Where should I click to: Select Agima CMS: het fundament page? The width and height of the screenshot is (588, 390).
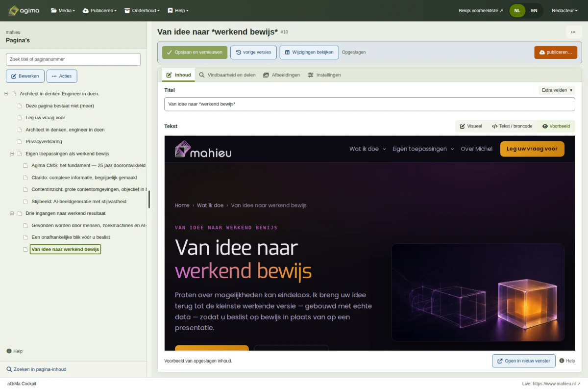[x=88, y=165]
